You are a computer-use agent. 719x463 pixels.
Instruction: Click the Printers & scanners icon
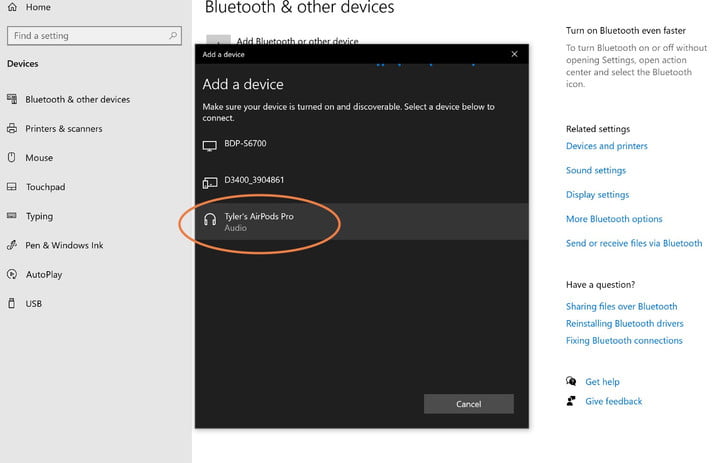pos(12,128)
